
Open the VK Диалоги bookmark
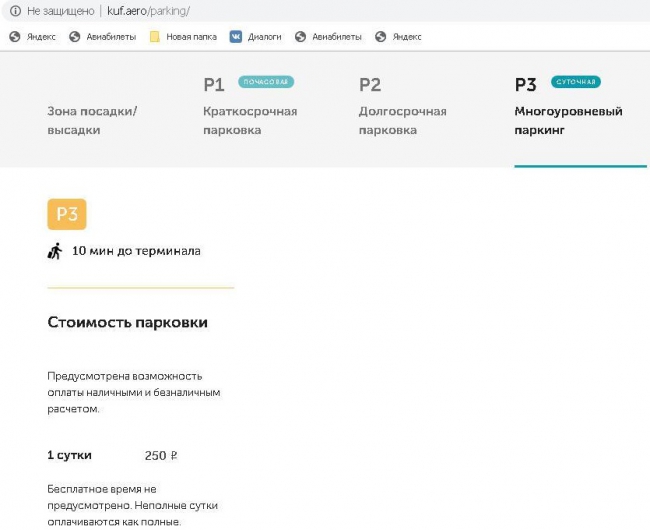(255, 37)
